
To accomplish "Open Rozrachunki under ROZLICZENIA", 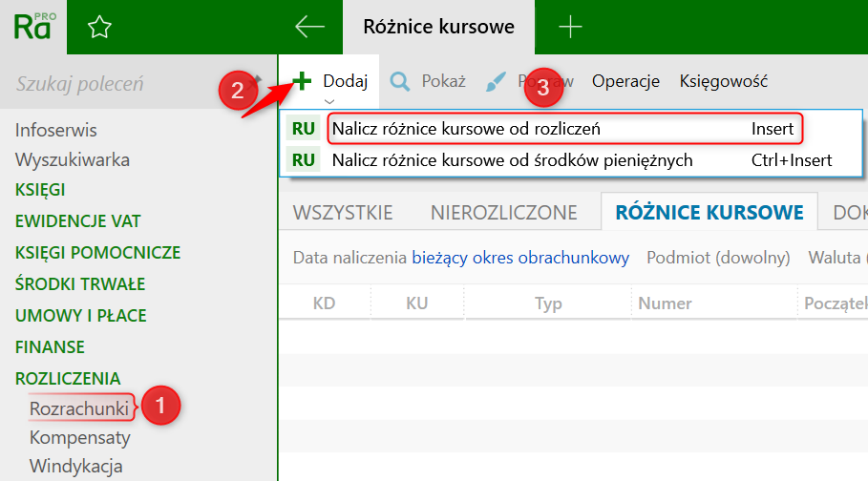I will (x=79, y=408).
